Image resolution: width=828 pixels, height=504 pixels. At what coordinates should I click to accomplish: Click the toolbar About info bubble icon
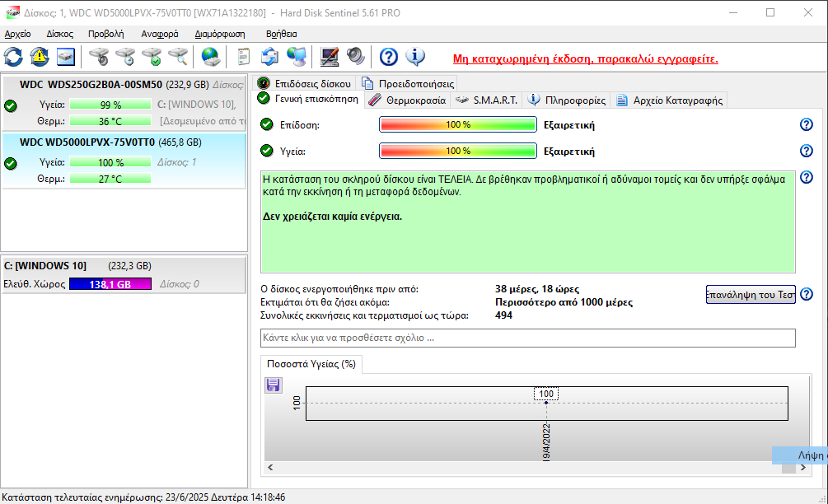point(415,57)
